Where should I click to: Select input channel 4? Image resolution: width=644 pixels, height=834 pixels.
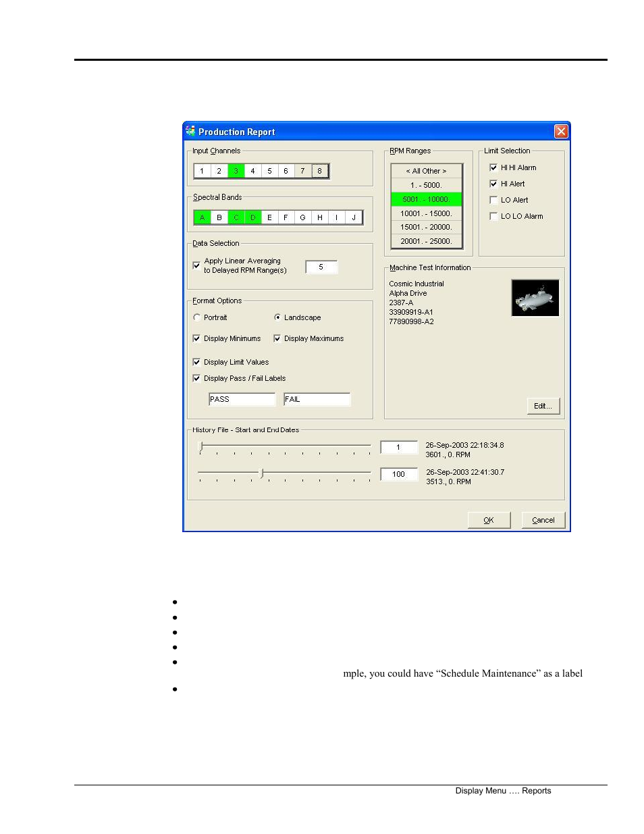click(x=252, y=172)
